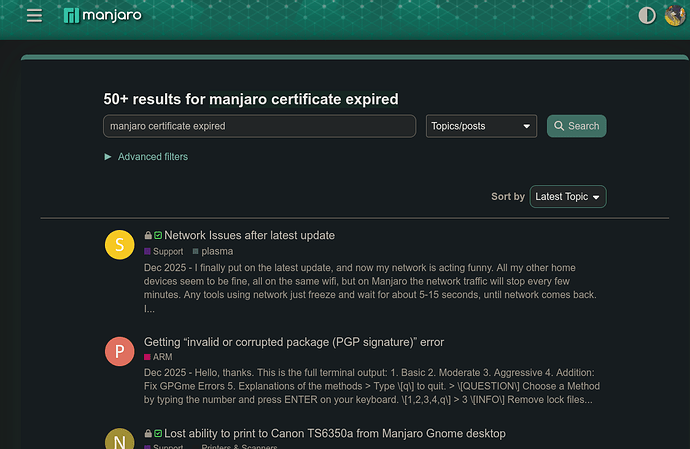The height and width of the screenshot is (449, 690).
Task: Click the Support category under Network Issues
Action: tap(167, 252)
